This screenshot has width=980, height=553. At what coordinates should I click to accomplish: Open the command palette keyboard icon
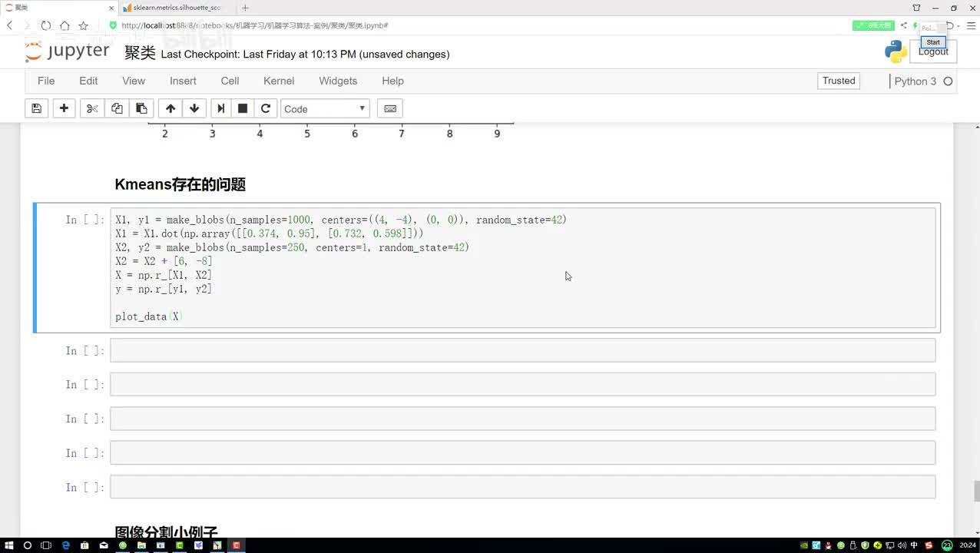[x=390, y=108]
